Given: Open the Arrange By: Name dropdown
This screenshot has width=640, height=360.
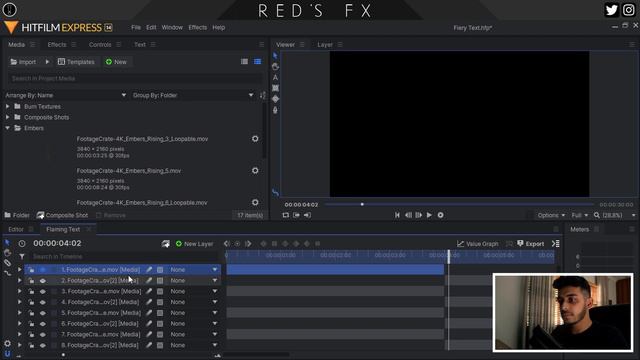Looking at the screenshot, I should coord(66,95).
